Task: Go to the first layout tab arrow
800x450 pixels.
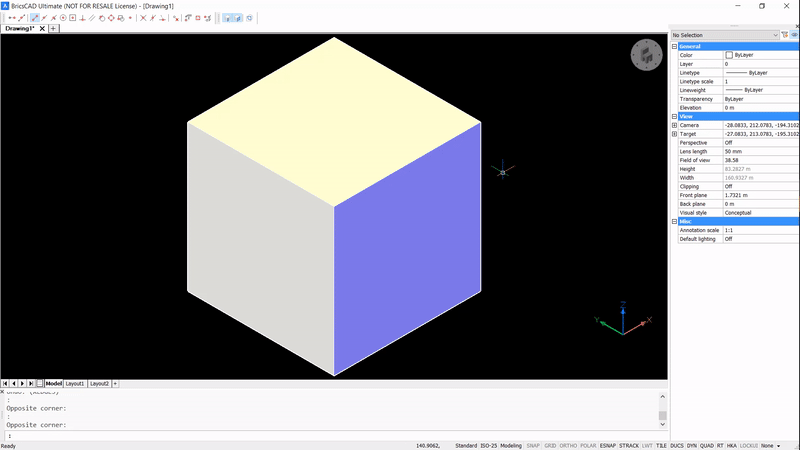Action: (x=5, y=383)
